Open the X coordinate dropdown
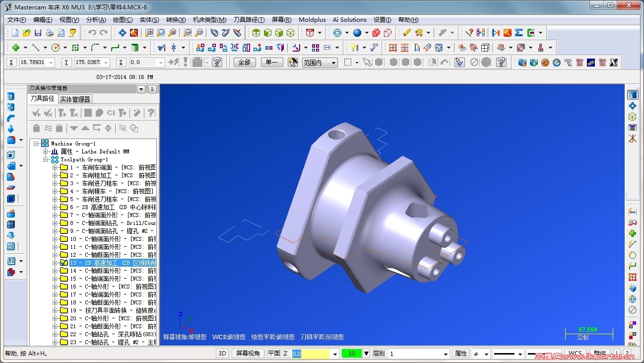644x363 pixels. coord(50,63)
